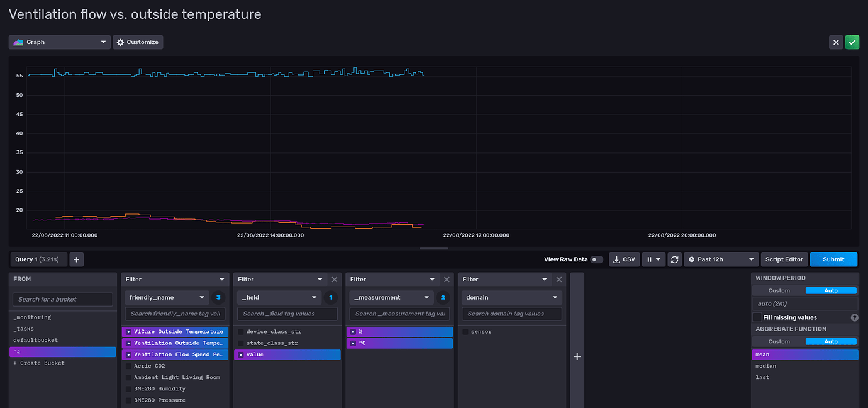Image resolution: width=868 pixels, height=408 pixels.
Task: Open the Graph visualization type dropdown
Action: tap(60, 42)
